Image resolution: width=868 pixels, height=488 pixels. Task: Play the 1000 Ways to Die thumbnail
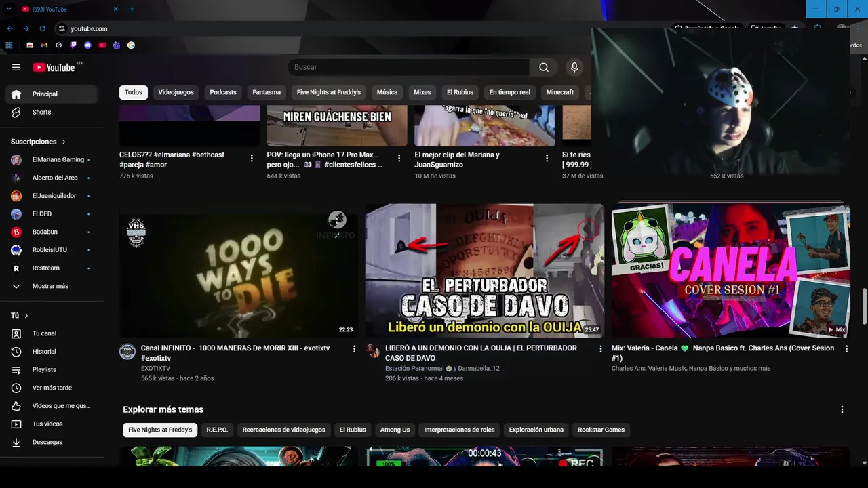click(x=239, y=270)
